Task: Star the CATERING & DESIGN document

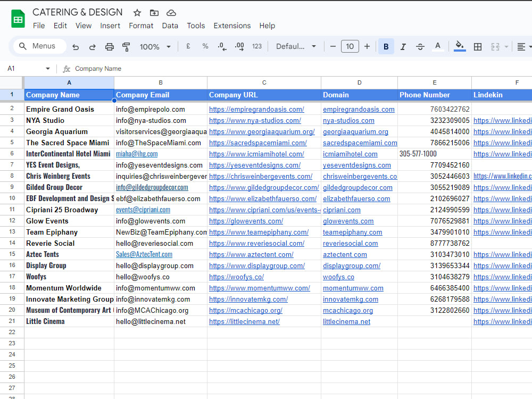Action: coord(137,13)
